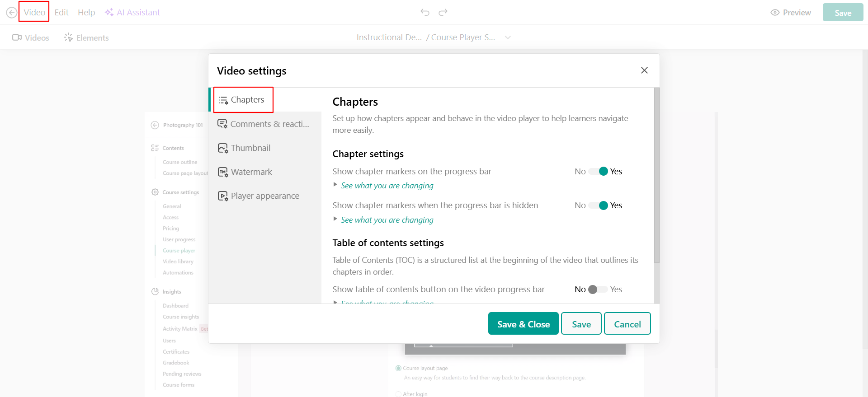Toggle chapter markers on progress bar
Screen dimensions: 868x397
(x=598, y=171)
